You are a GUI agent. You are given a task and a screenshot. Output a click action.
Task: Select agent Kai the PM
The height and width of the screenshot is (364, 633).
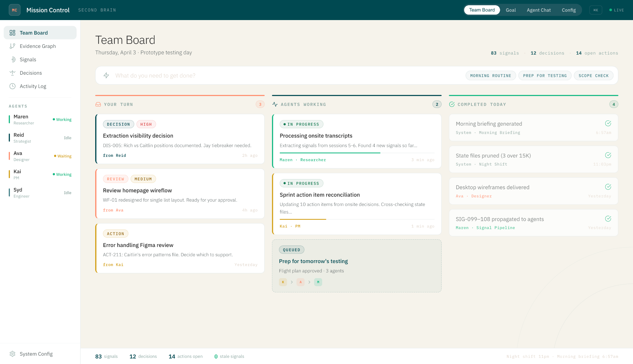click(x=40, y=174)
